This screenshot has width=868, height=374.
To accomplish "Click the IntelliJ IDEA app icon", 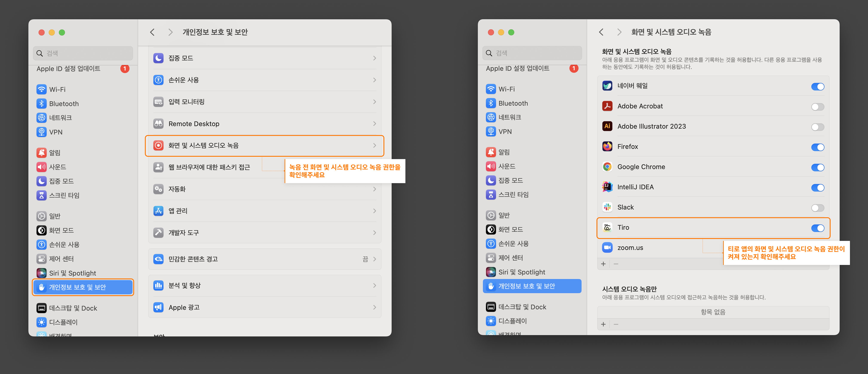I will [607, 187].
